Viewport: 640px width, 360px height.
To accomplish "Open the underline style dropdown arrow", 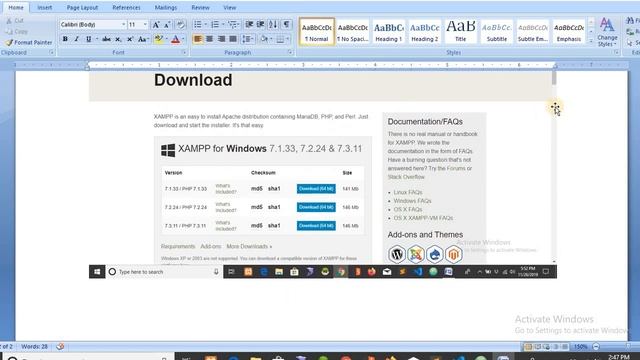I will (97, 39).
